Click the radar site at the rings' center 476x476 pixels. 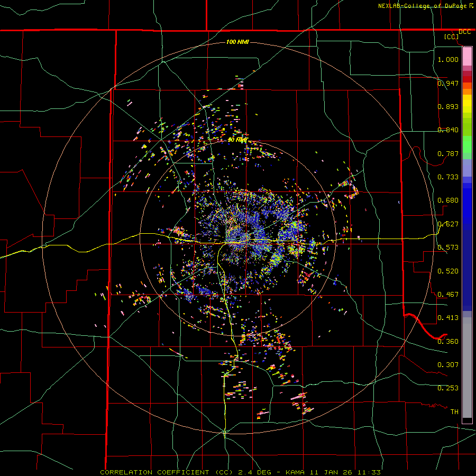tap(237, 238)
